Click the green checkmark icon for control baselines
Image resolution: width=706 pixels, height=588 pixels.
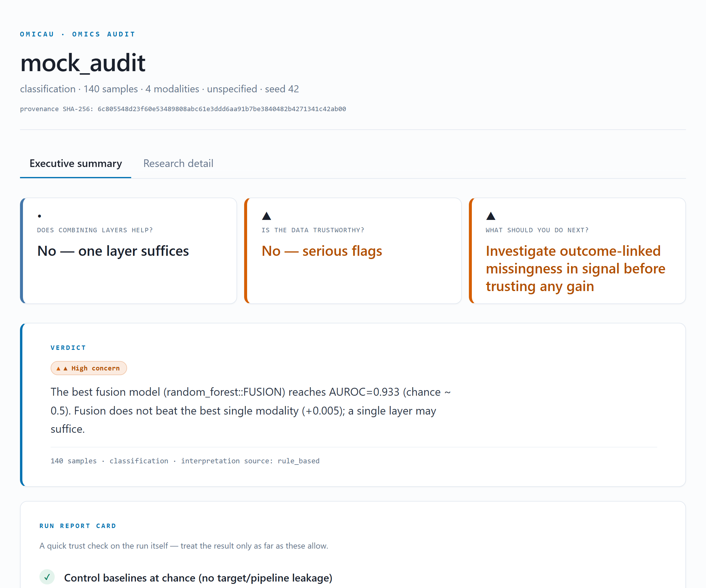tap(47, 577)
